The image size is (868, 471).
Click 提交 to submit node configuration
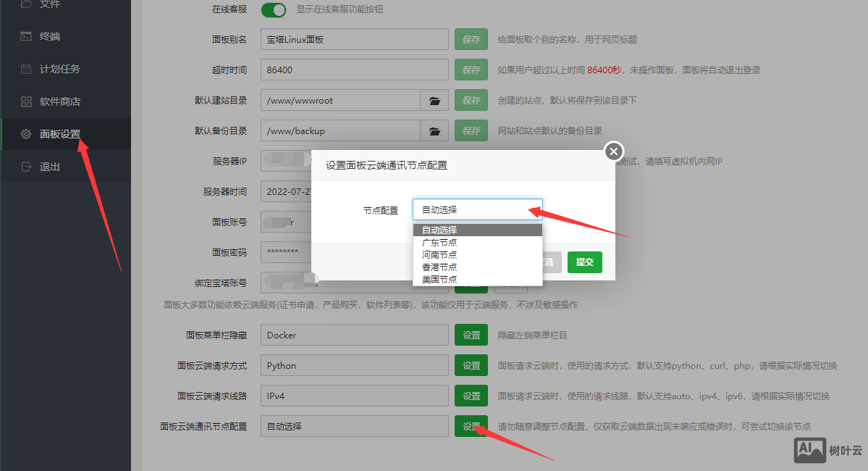(584, 262)
